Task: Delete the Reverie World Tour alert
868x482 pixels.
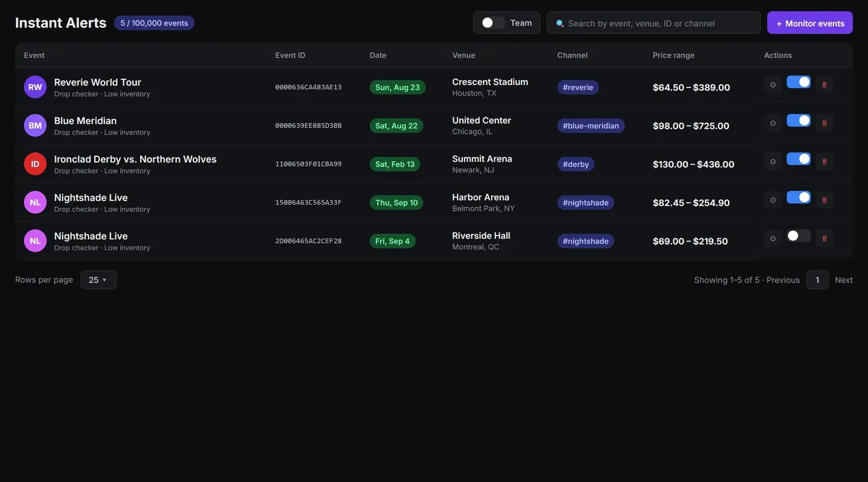Action: coord(824,84)
